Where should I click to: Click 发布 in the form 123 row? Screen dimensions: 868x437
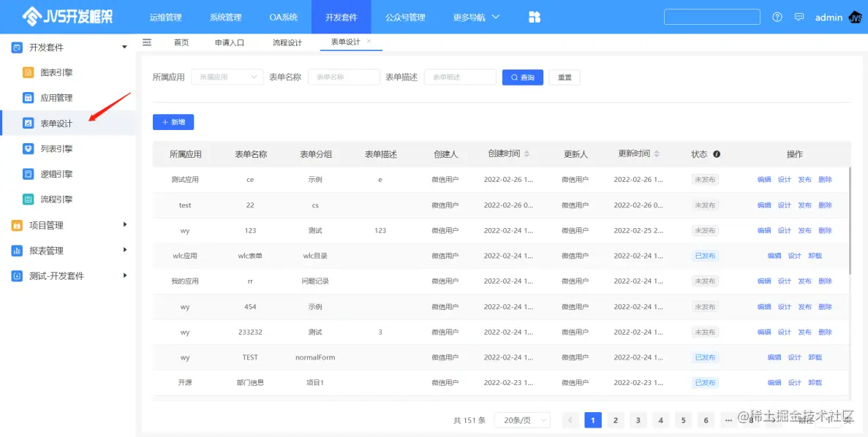pyautogui.click(x=805, y=231)
